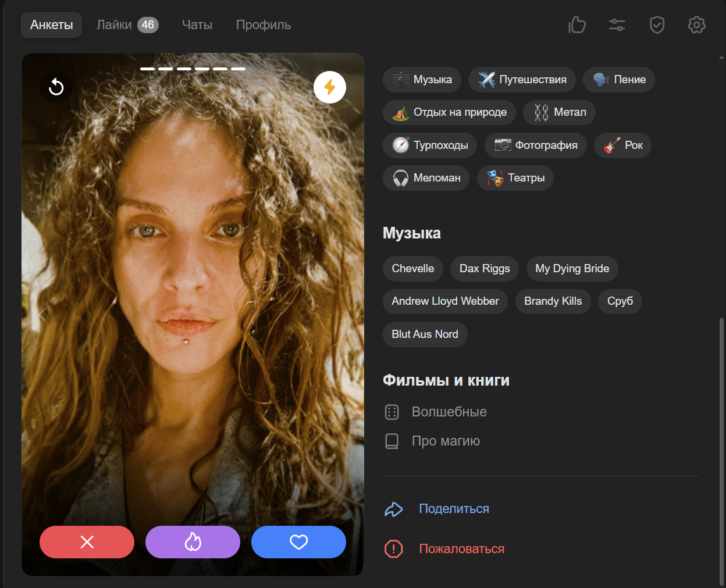Image resolution: width=726 pixels, height=588 pixels.
Task: Click the scrollbar up arrow
Action: pos(722,58)
